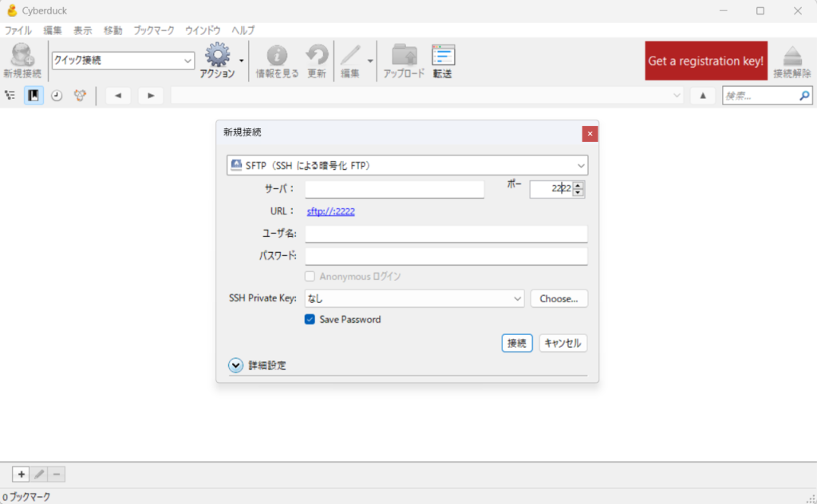Viewport: 817px width, 504px height.
Task: Show the history clock view icon
Action: coord(57,95)
